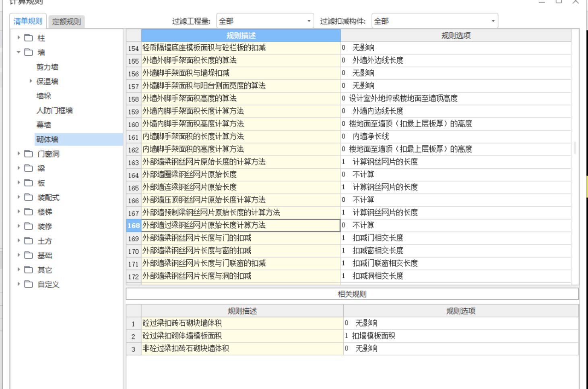Click the 门窗洞 folder icon

click(29, 154)
